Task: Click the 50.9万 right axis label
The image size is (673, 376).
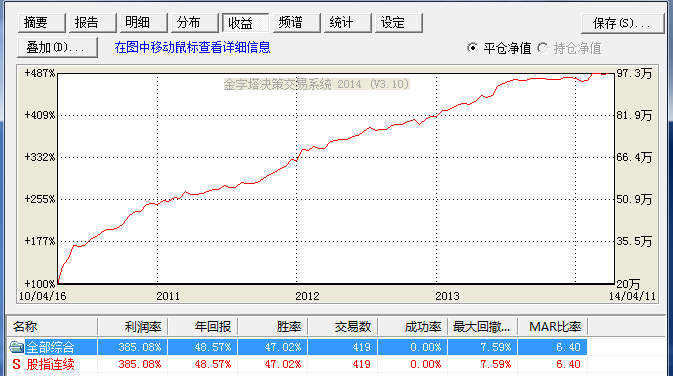Action: point(634,200)
